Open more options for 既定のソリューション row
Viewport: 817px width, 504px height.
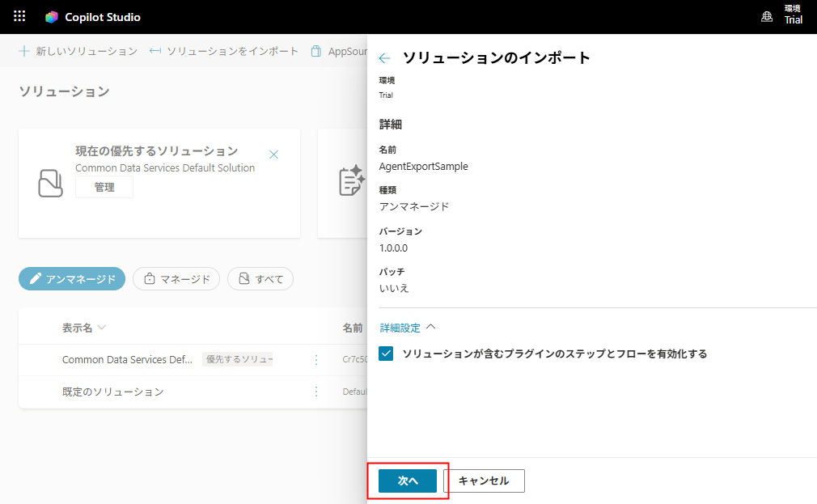click(x=316, y=392)
